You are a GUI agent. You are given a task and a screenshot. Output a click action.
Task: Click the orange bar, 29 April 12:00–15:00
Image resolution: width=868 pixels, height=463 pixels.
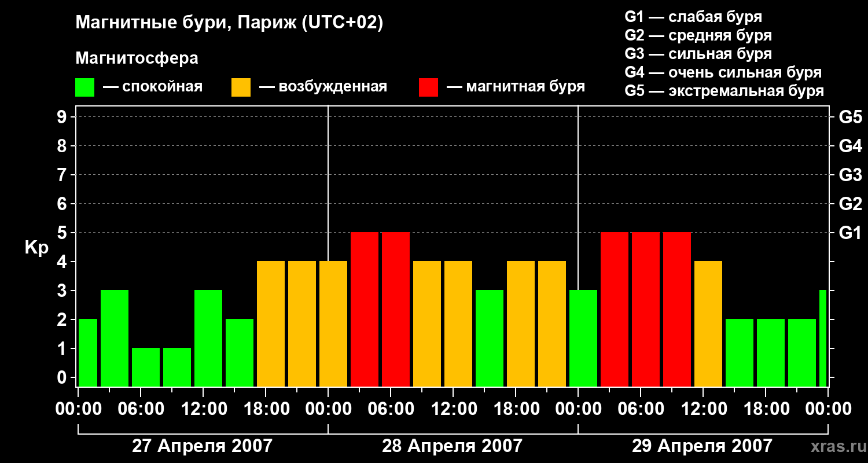(708, 324)
